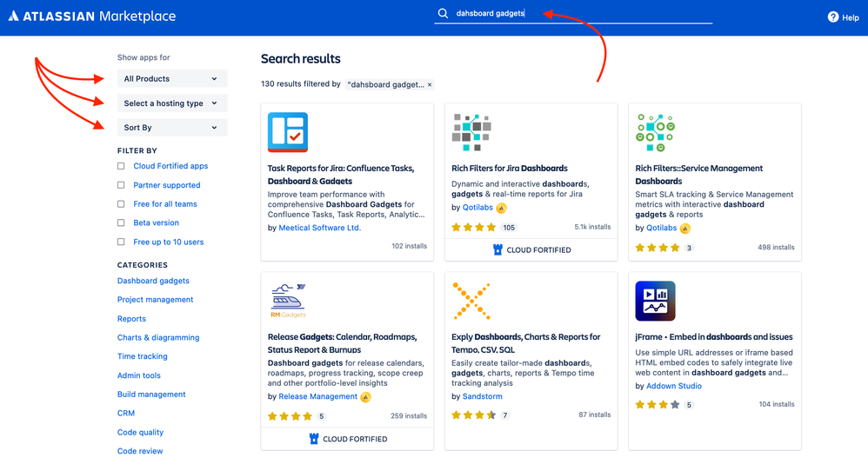
Task: Select Time tracking category
Action: (143, 356)
